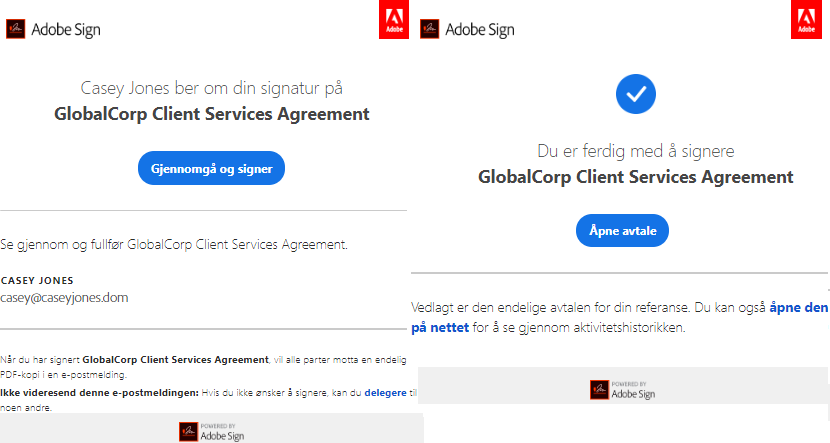Click the agreement title above "Gjennomgå og signer"
The height and width of the screenshot is (443, 830).
point(211,113)
